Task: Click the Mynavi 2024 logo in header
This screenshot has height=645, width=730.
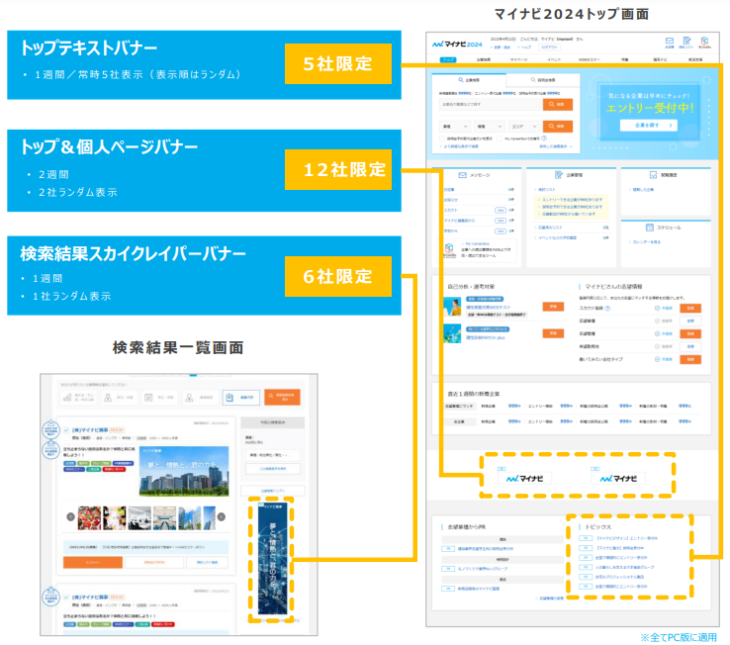Action: point(458,45)
